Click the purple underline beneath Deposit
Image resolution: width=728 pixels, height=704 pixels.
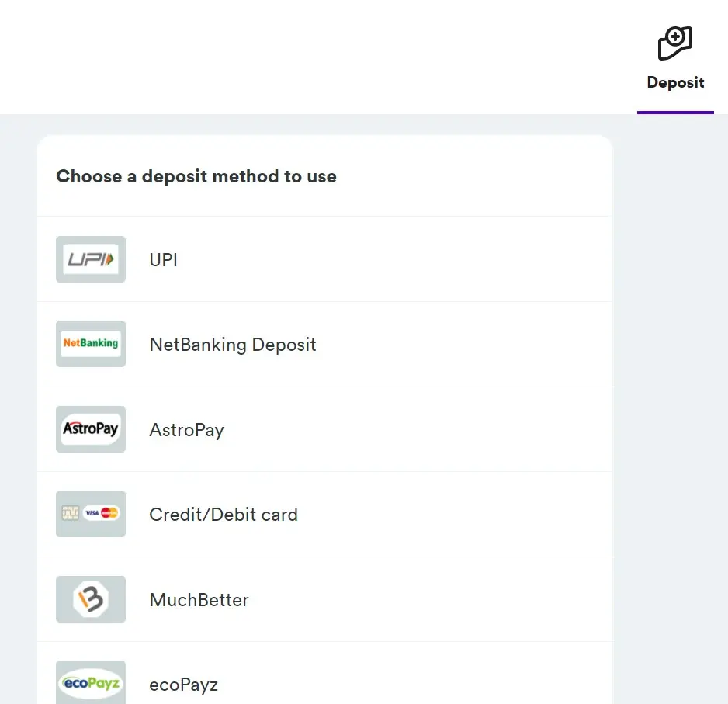point(675,113)
